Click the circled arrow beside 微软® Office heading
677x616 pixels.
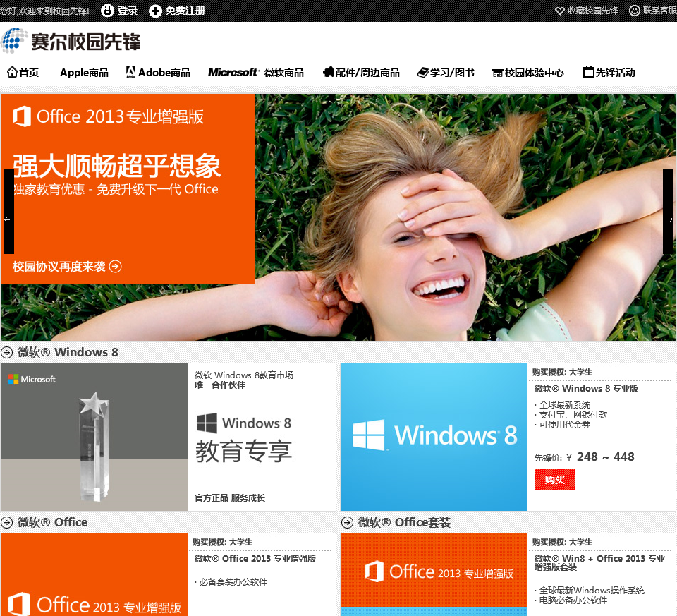6,523
